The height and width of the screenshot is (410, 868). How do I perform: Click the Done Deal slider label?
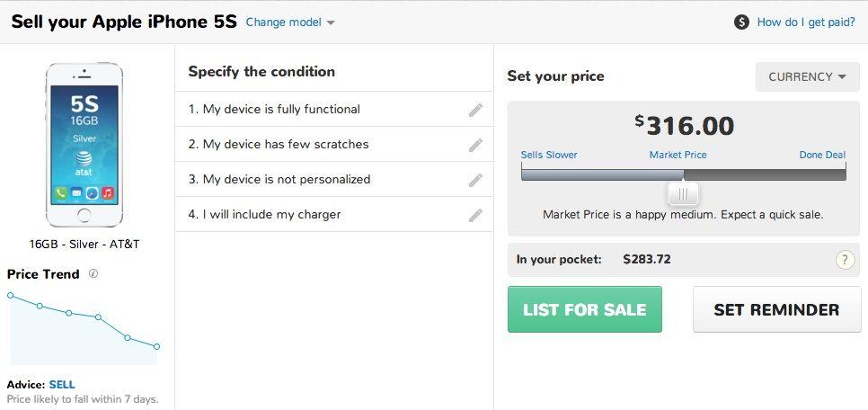point(822,155)
